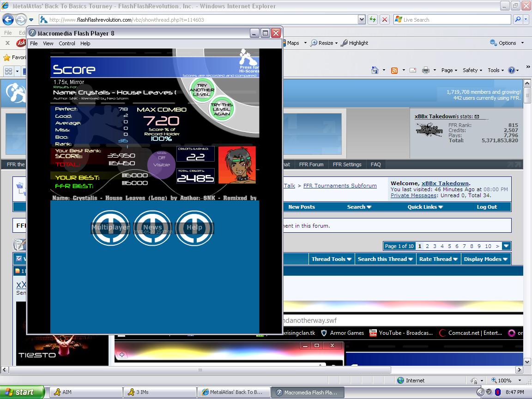
Task: Open Rate Thread dropdown
Action: [438, 259]
